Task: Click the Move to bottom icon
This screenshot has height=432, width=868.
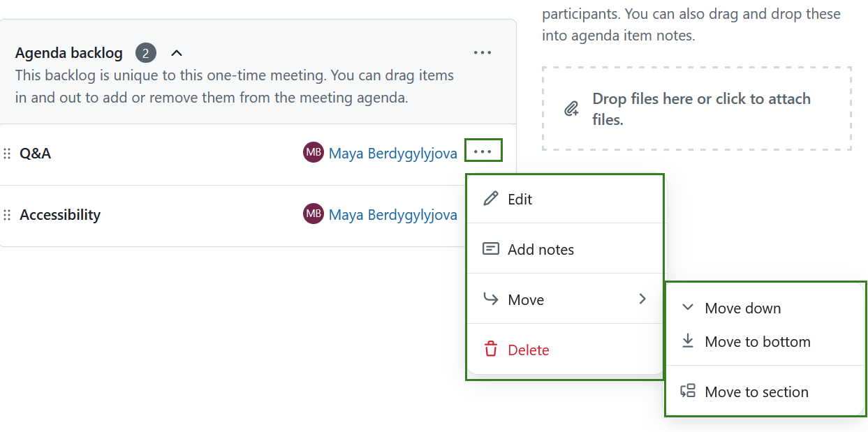Action: [688, 341]
